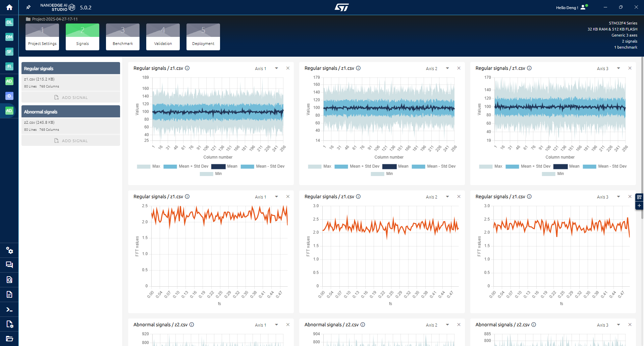The image size is (644, 346).
Task: Toggle Mean series in Axis 1 legend
Action: [x=224, y=166]
